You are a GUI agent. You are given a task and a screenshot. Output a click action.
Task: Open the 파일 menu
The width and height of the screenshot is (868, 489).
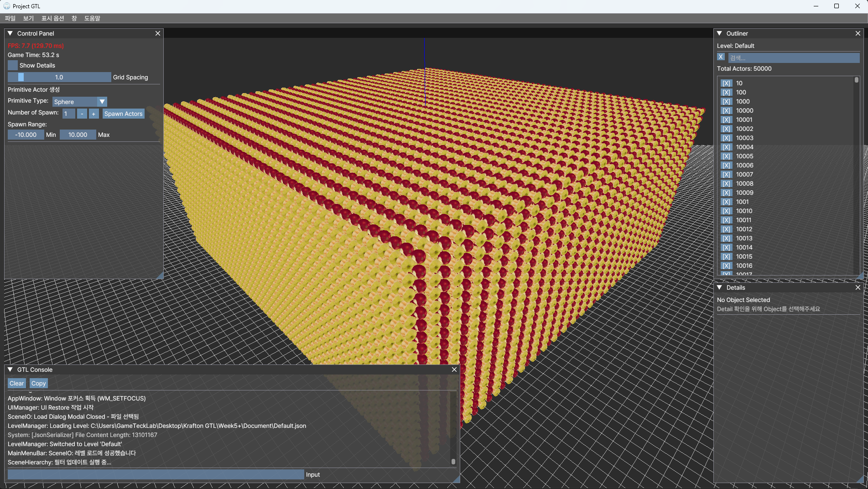click(x=10, y=18)
